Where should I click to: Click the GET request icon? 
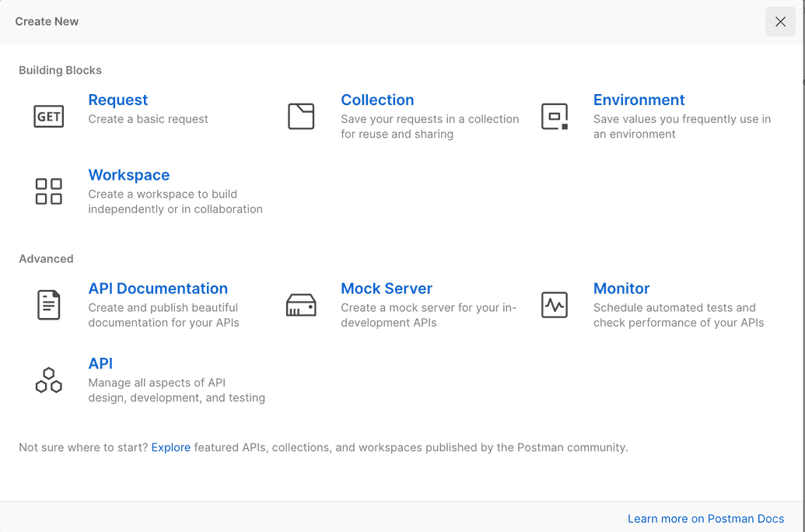[49, 117]
